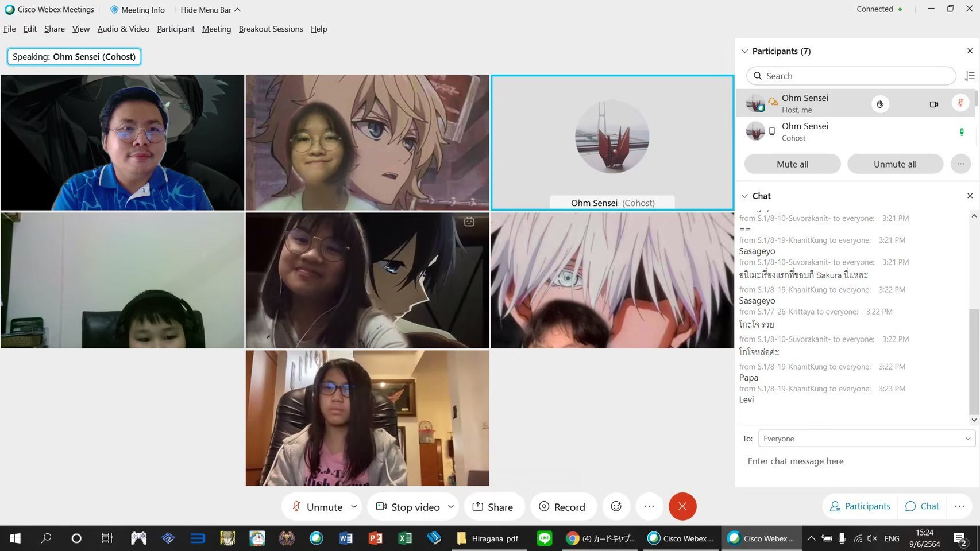The height and width of the screenshot is (551, 980).
Task: Open the File menu
Action: pos(10,29)
